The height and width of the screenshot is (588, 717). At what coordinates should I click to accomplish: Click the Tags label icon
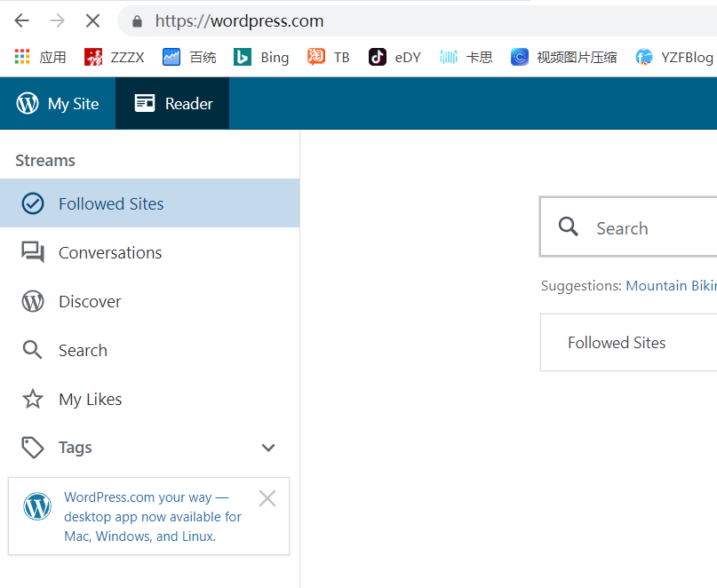pos(33,448)
